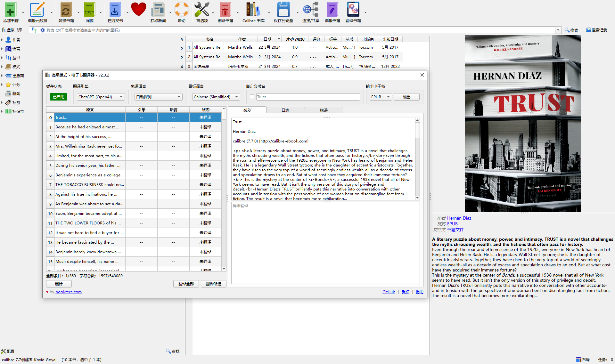Click the red heart donate icon
The width and height of the screenshot is (615, 364).
coord(138,9)
